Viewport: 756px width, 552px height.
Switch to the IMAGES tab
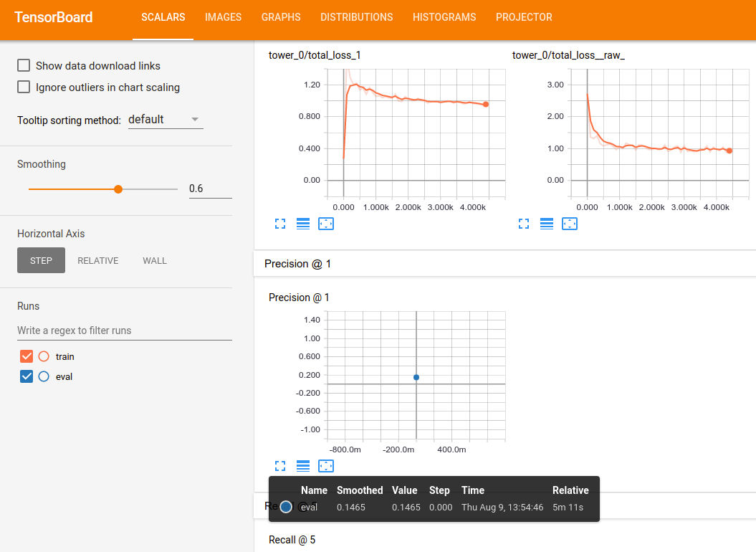click(223, 17)
